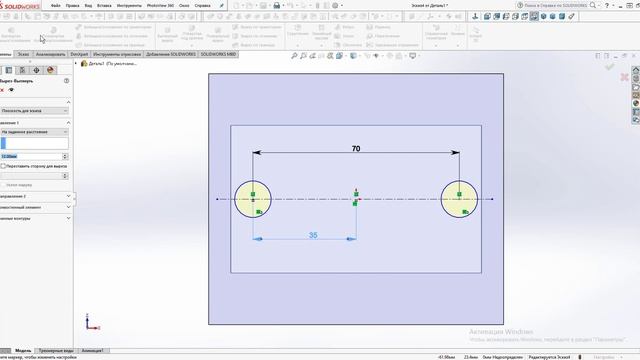Open Display Style icon in heads-up toolbar
Screen dimensions: 640x360
click(354, 56)
